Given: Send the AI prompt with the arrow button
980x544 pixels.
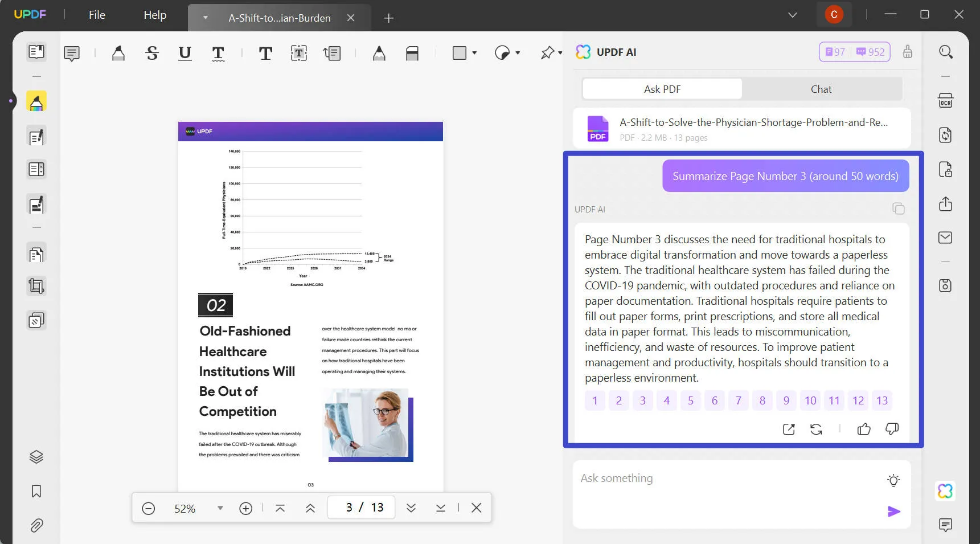Looking at the screenshot, I should tap(894, 512).
